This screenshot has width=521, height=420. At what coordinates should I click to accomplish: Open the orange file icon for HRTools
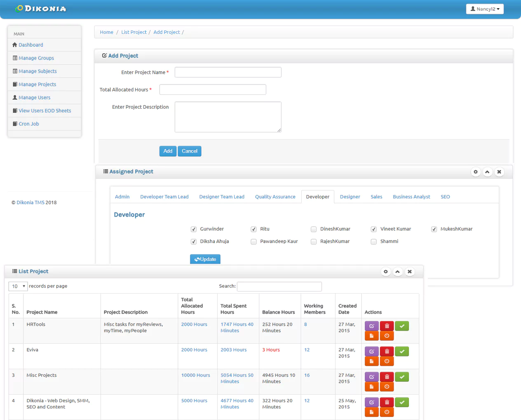[371, 336]
